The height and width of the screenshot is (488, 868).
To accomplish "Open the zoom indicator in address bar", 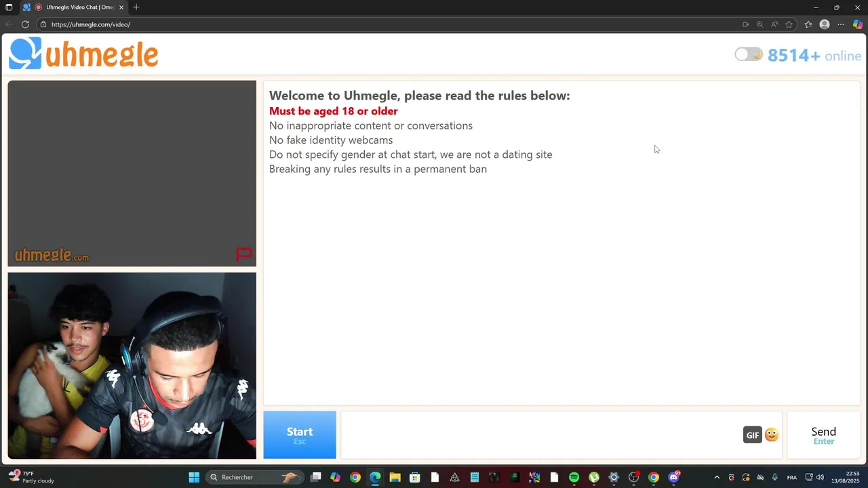I will click(x=759, y=24).
